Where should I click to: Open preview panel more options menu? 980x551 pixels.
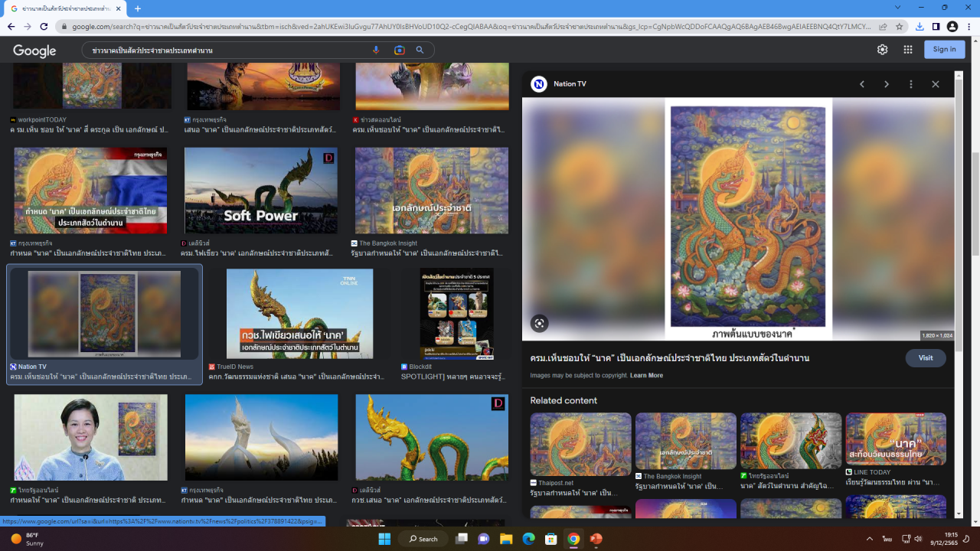pyautogui.click(x=911, y=84)
